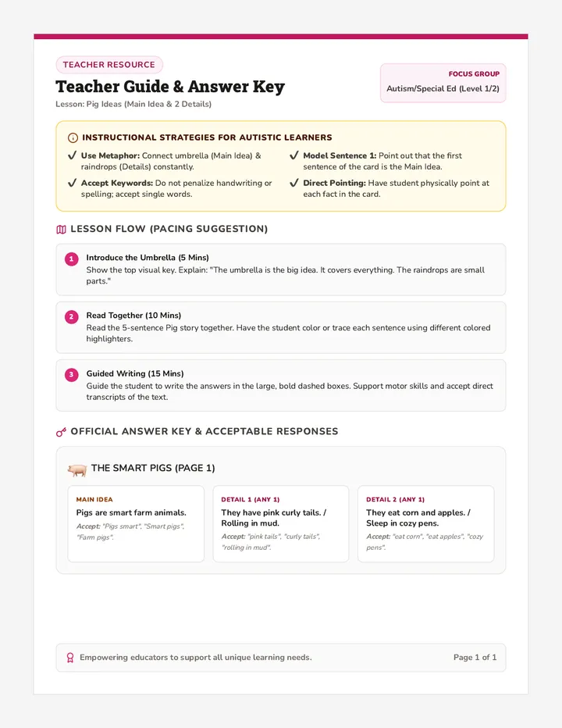Image resolution: width=562 pixels, height=728 pixels.
Task: Click the Introduce the Umbrella step heading
Action: [x=148, y=258]
